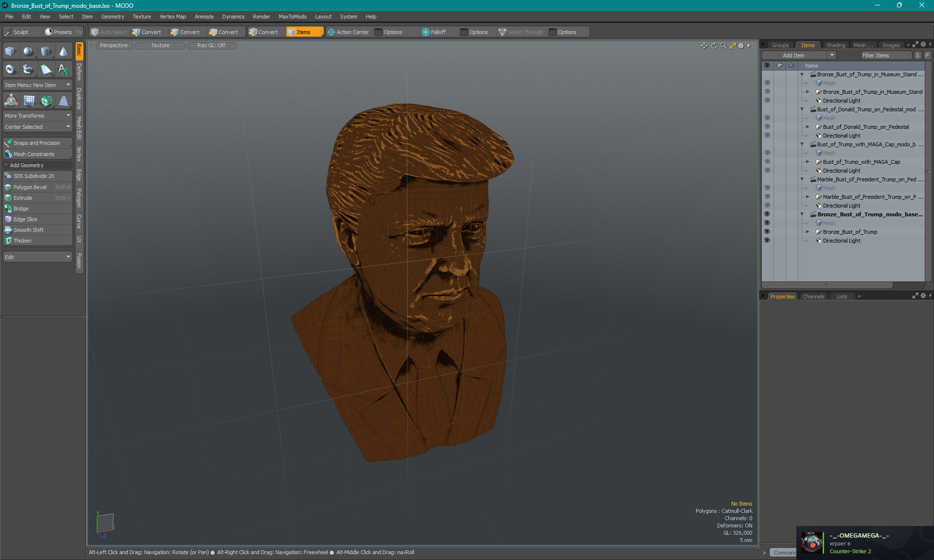934x560 pixels.
Task: Select the Pen polygon tool
Action: pos(46,69)
